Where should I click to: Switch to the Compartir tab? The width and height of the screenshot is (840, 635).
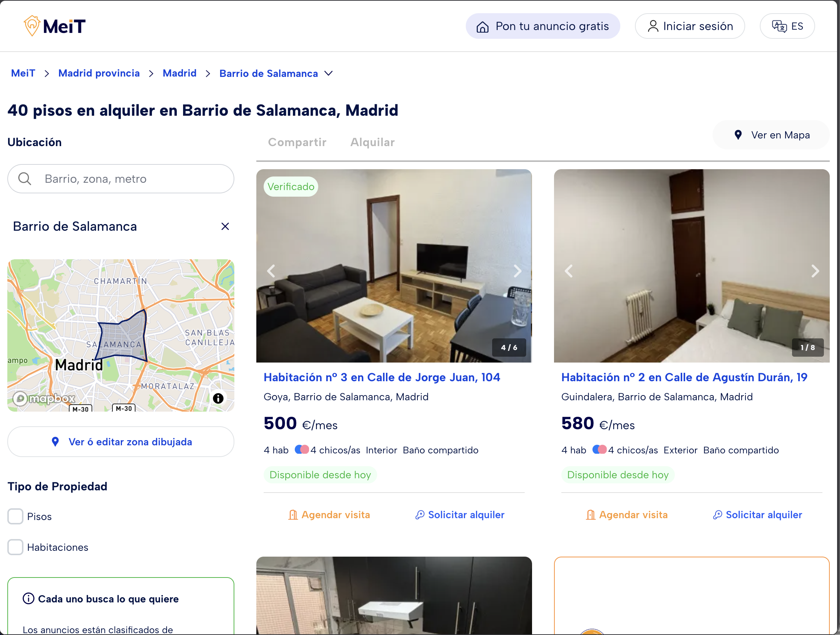pos(297,142)
